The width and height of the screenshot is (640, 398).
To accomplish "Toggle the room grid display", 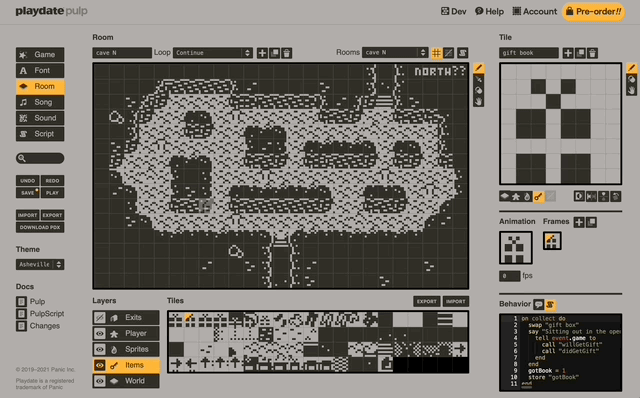I will 436,53.
